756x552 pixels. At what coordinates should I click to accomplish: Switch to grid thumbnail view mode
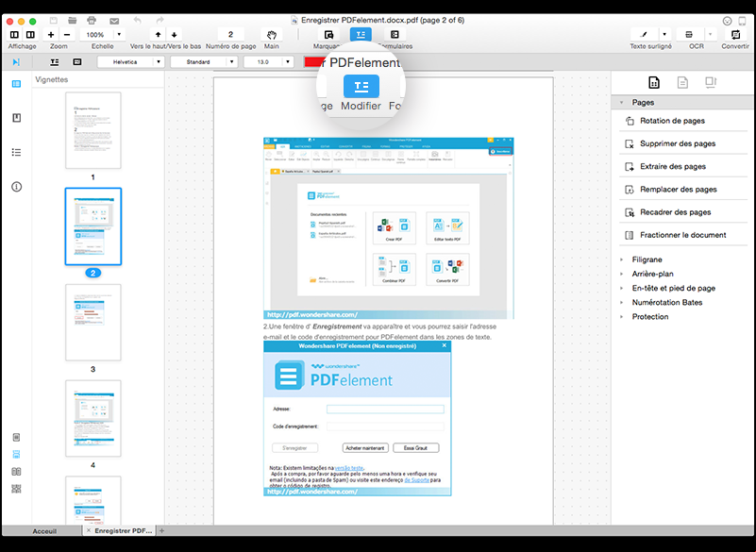(16, 489)
